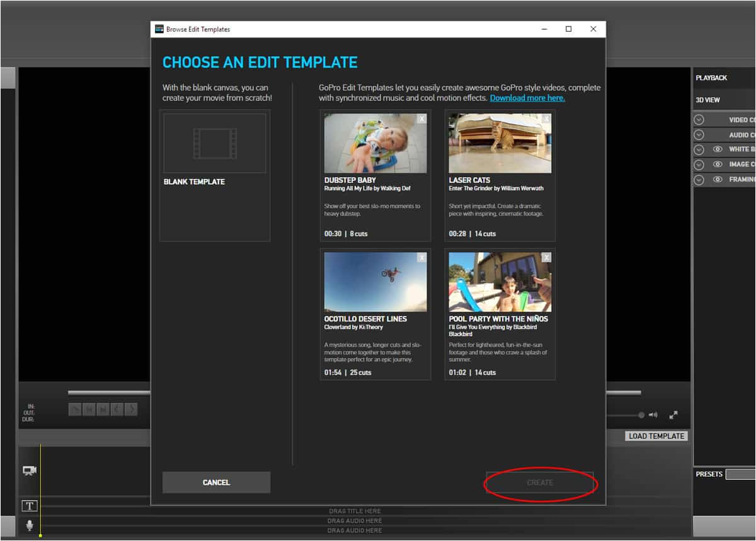The height and width of the screenshot is (541, 756).
Task: Click the third dimmed playback control button
Action: (103, 409)
